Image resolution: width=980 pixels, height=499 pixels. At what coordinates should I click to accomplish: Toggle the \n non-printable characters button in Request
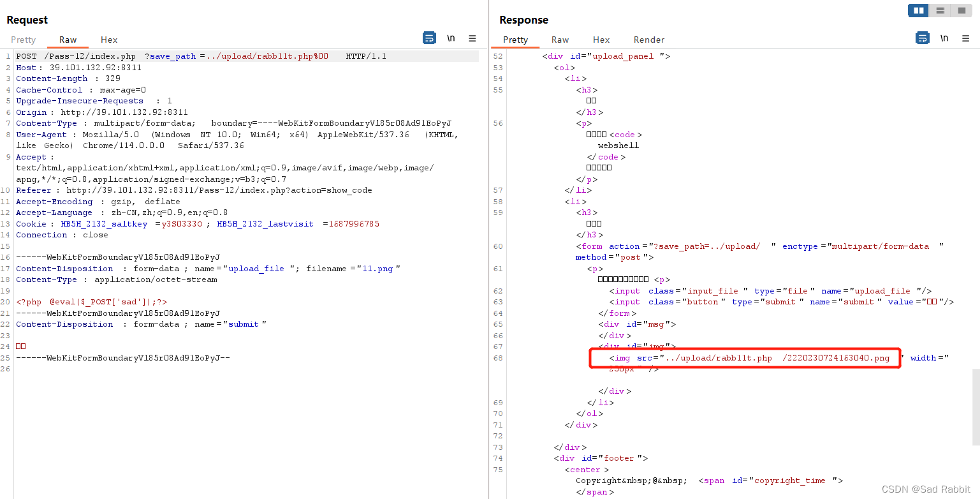pyautogui.click(x=451, y=38)
